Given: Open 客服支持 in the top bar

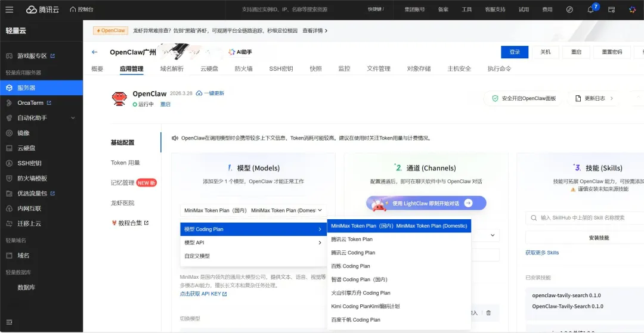Looking at the screenshot, I should 495,10.
